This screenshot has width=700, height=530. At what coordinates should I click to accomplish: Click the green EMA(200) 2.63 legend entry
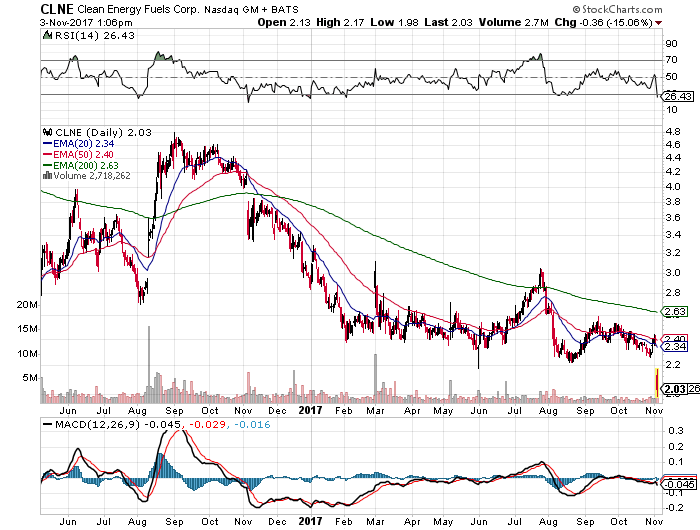(81, 165)
